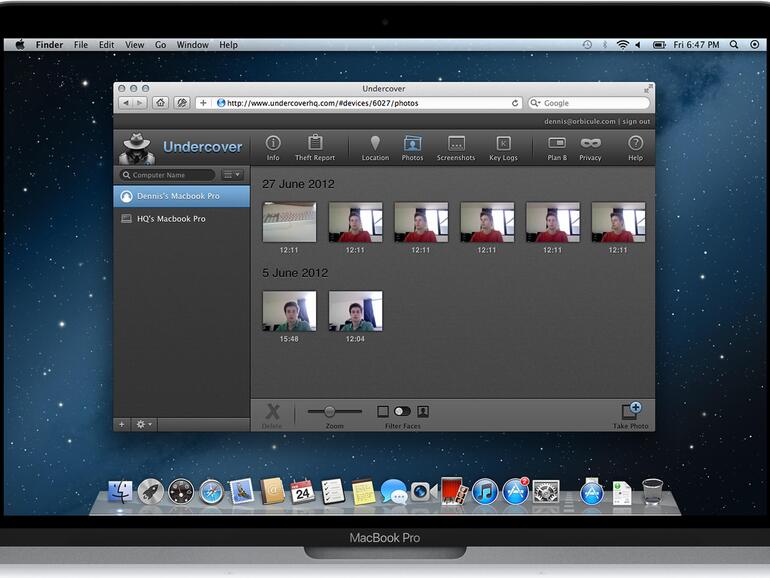Image resolution: width=770 pixels, height=578 pixels.
Task: Open Messages speech bubble in the Dock
Action: click(x=393, y=492)
